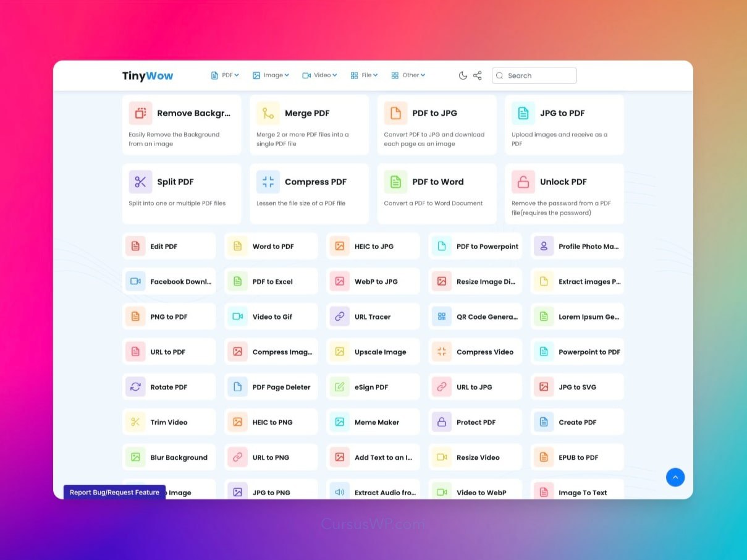Click the Remove Background tool icon
Viewport: 747px width, 560px height.
point(140,113)
